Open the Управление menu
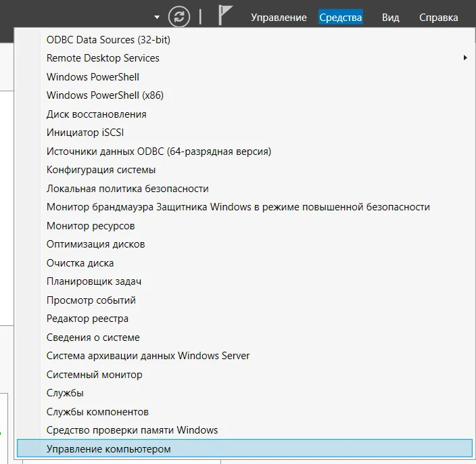The image size is (476, 464). (x=279, y=18)
